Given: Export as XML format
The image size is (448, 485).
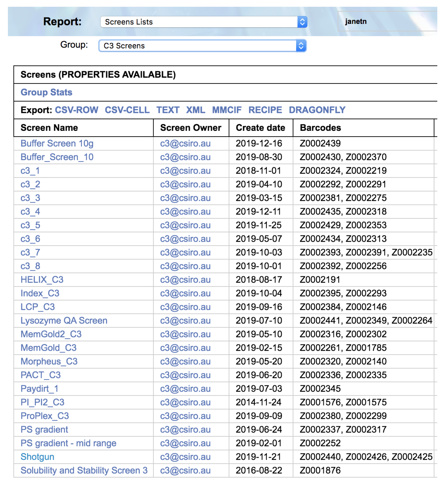Looking at the screenshot, I should 196,110.
